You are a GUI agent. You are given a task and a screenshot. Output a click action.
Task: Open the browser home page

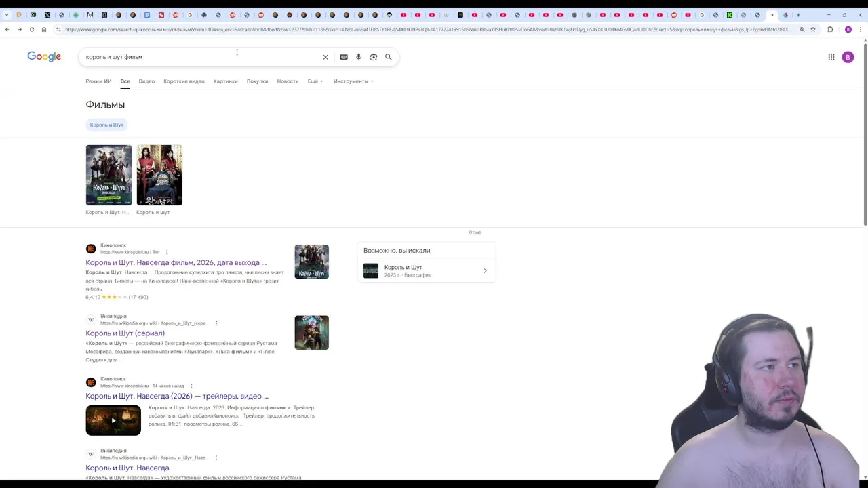click(44, 29)
